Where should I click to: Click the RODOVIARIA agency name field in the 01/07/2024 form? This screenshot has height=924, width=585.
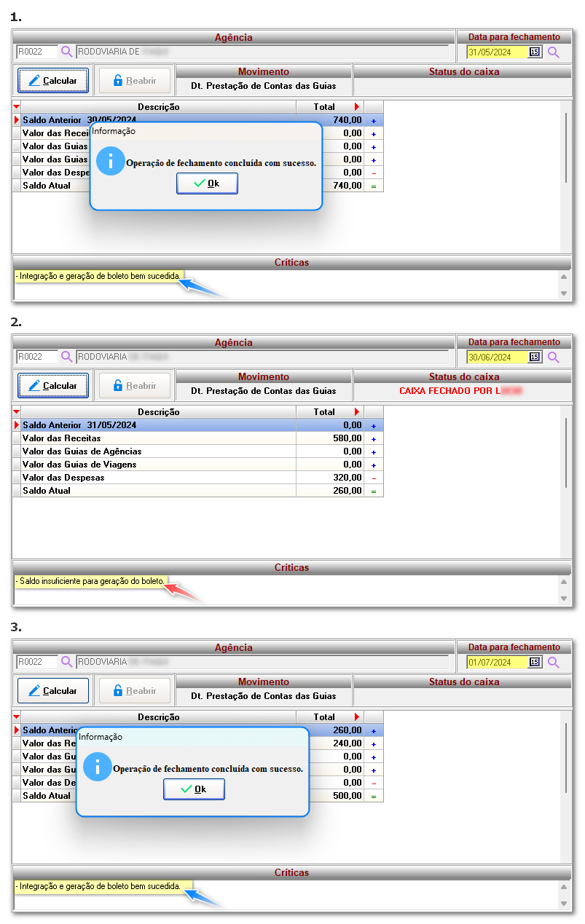[262, 662]
